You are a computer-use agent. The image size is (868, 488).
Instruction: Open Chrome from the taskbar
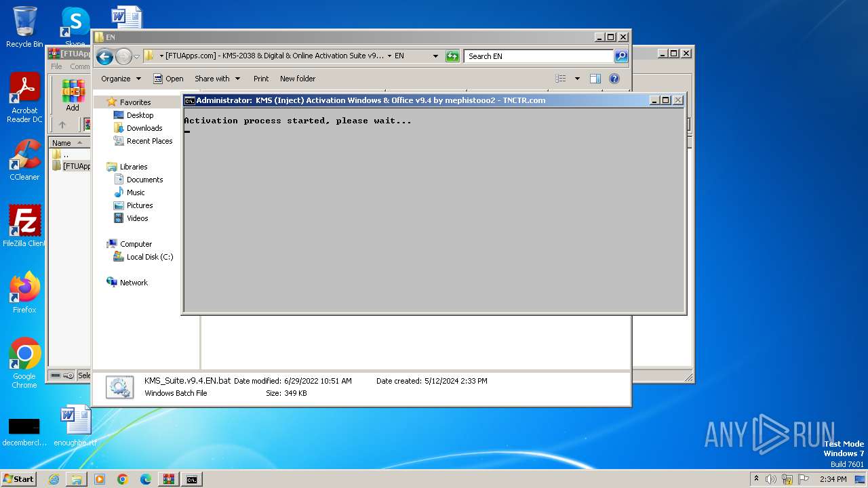click(123, 479)
